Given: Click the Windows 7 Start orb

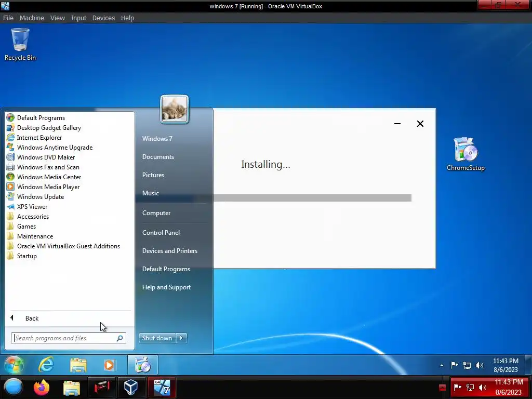Looking at the screenshot, I should [x=14, y=365].
